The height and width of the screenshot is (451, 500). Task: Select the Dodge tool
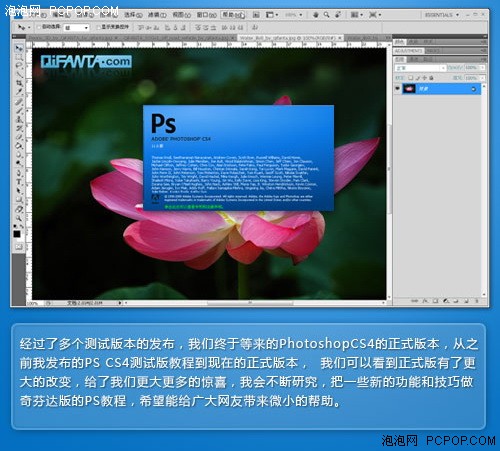point(19,163)
